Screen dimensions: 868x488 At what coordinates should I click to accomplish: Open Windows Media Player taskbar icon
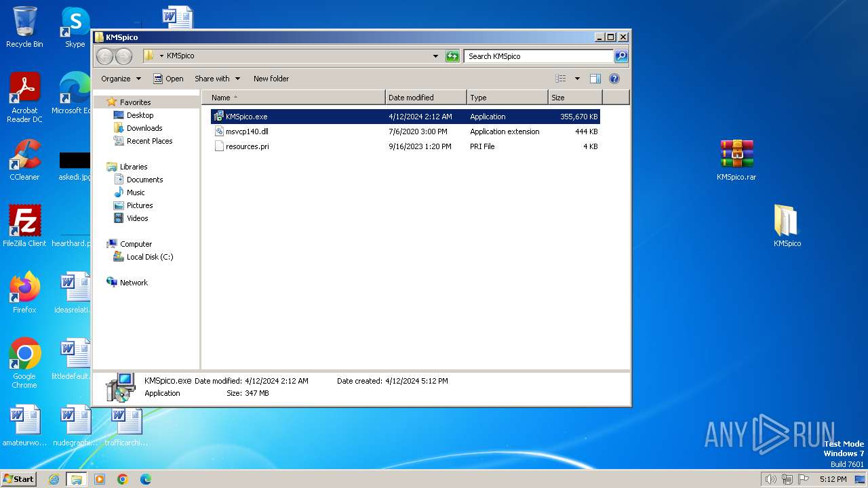pyautogui.click(x=100, y=479)
